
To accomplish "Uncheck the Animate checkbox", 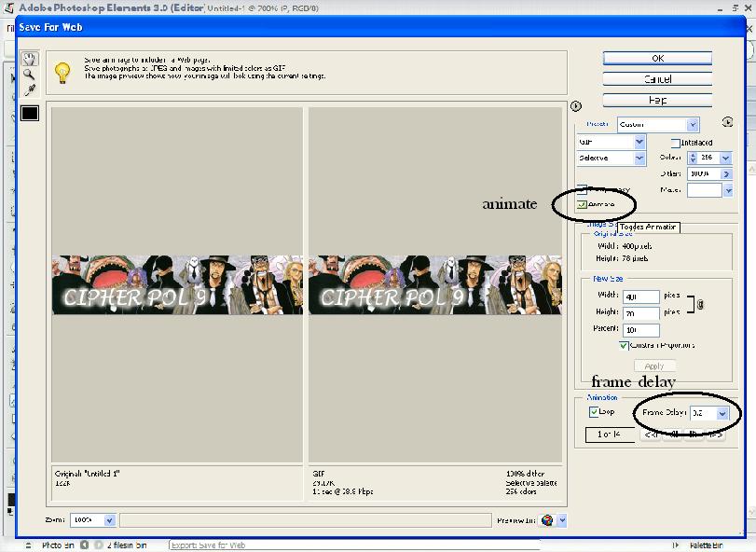I will click(582, 204).
